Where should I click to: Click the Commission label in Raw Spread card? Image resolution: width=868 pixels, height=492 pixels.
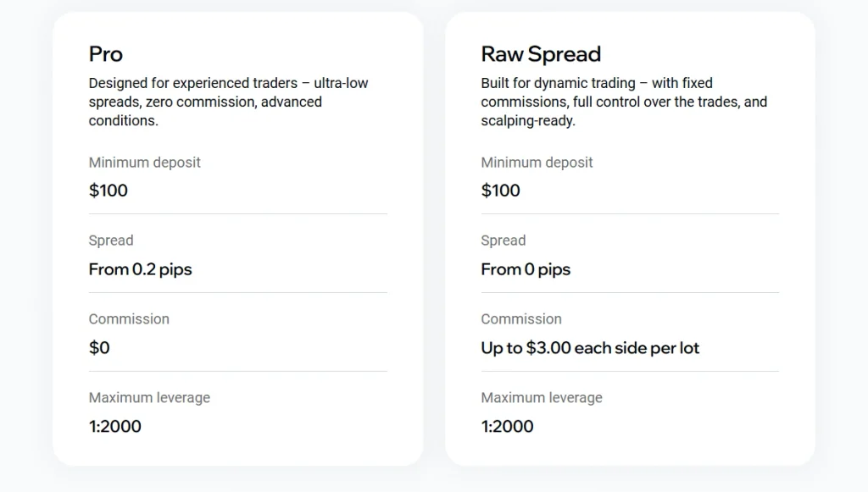(x=521, y=319)
